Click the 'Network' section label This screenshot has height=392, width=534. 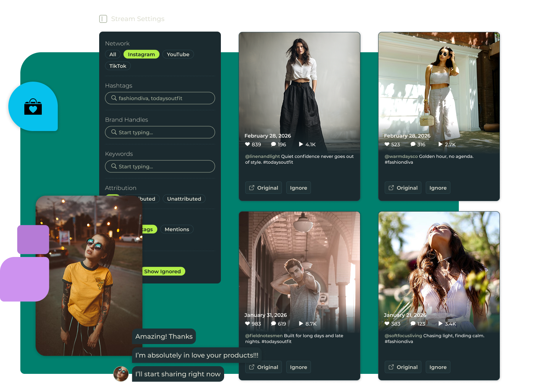pyautogui.click(x=117, y=44)
